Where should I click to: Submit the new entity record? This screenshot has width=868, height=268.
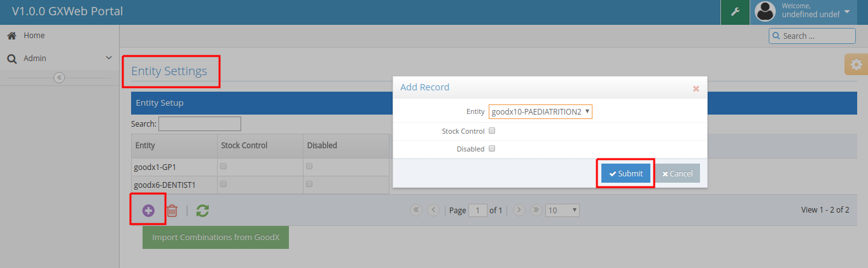[626, 173]
